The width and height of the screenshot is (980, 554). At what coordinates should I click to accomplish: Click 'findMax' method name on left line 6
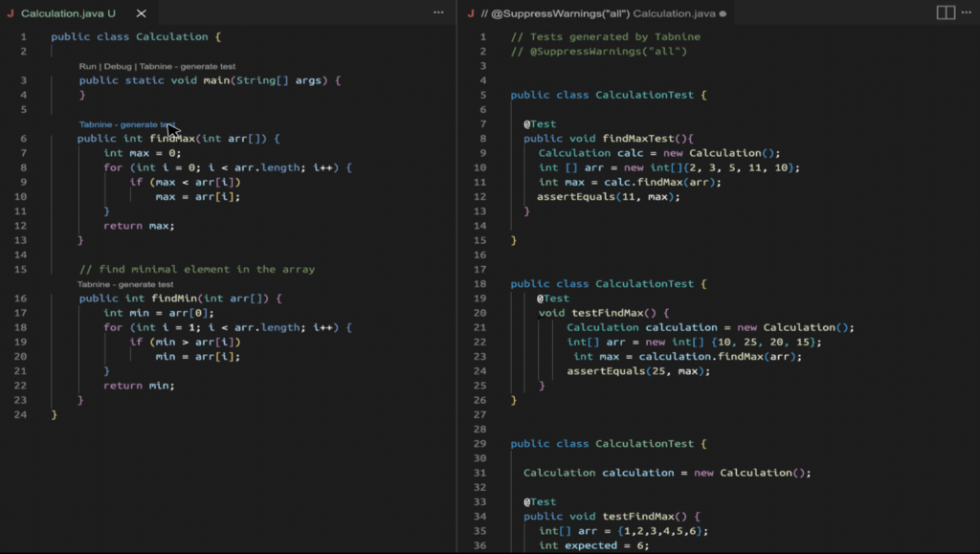(x=172, y=139)
